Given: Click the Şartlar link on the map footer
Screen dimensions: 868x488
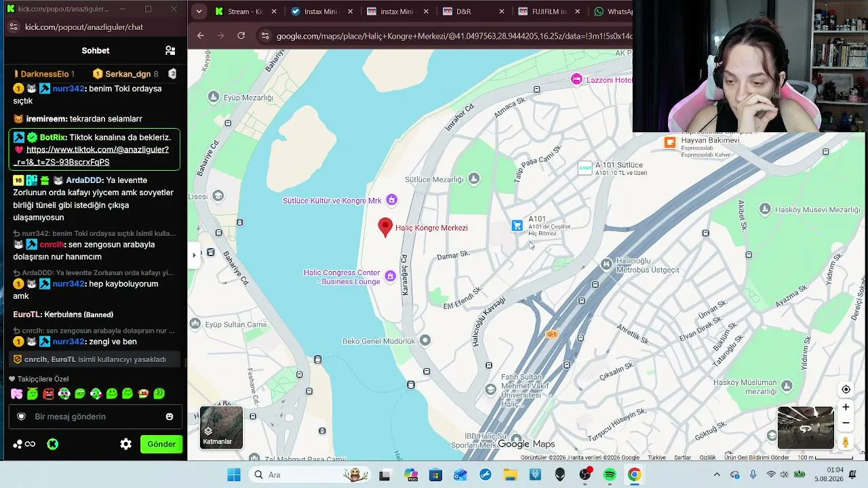Looking at the screenshot, I should (682, 457).
